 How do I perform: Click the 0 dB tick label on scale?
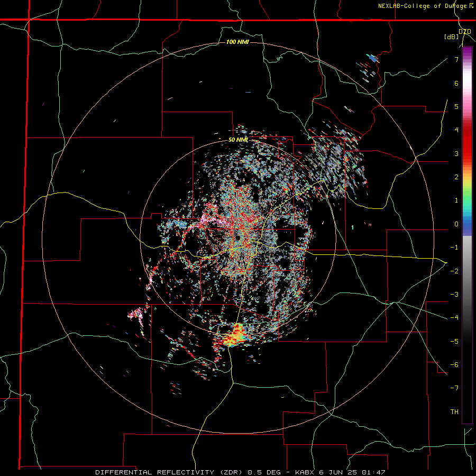(456, 224)
